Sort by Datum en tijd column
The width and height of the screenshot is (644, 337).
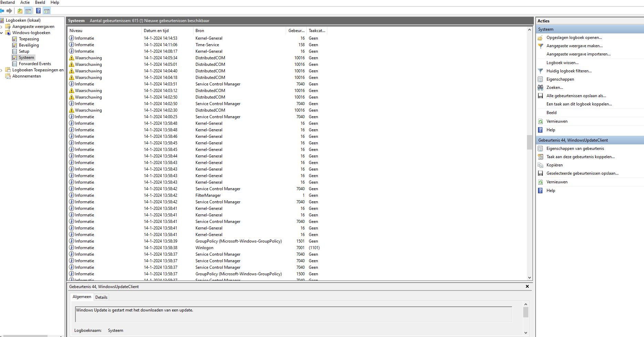(x=167, y=31)
